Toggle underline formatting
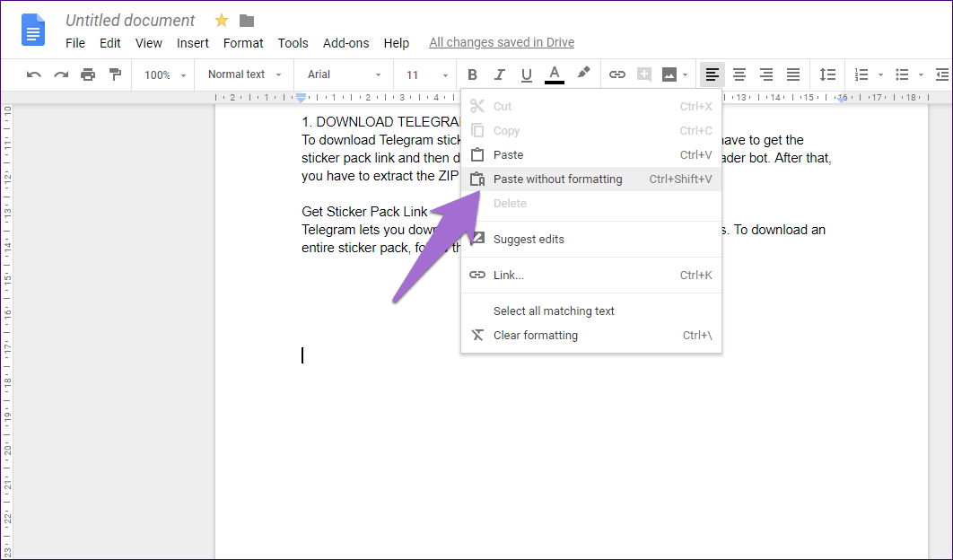The height and width of the screenshot is (560, 953). 527,74
